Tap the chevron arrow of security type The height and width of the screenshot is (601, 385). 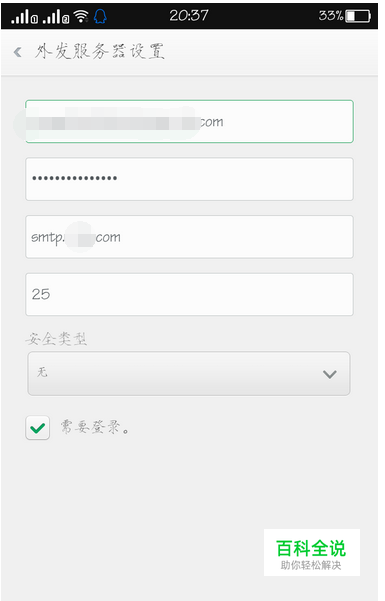330,374
